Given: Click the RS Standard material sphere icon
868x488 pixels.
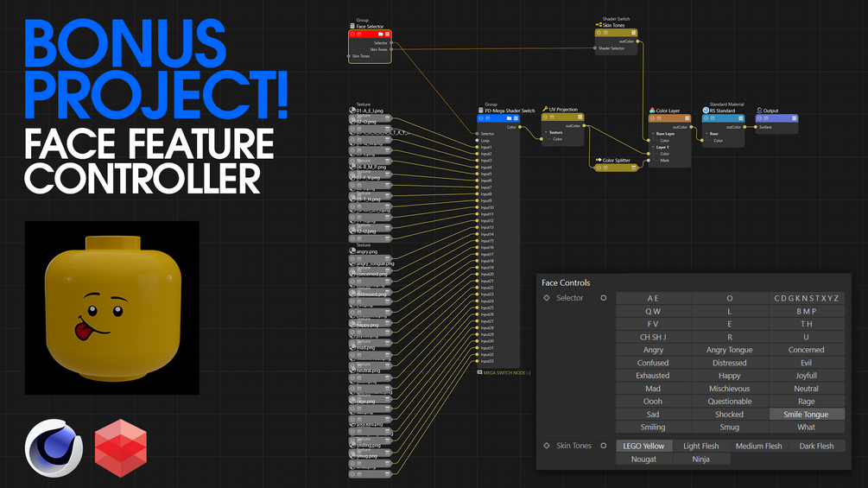Looking at the screenshot, I should [706, 110].
